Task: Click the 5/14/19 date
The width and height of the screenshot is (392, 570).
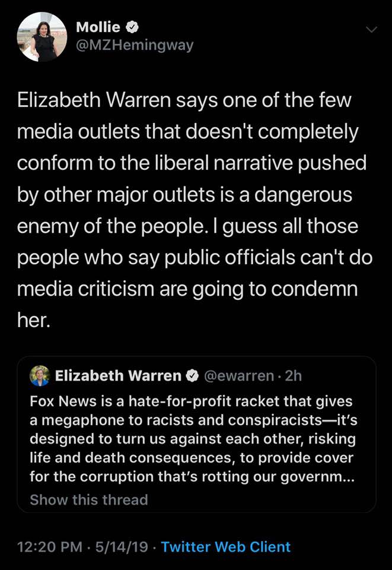Action: [122, 547]
